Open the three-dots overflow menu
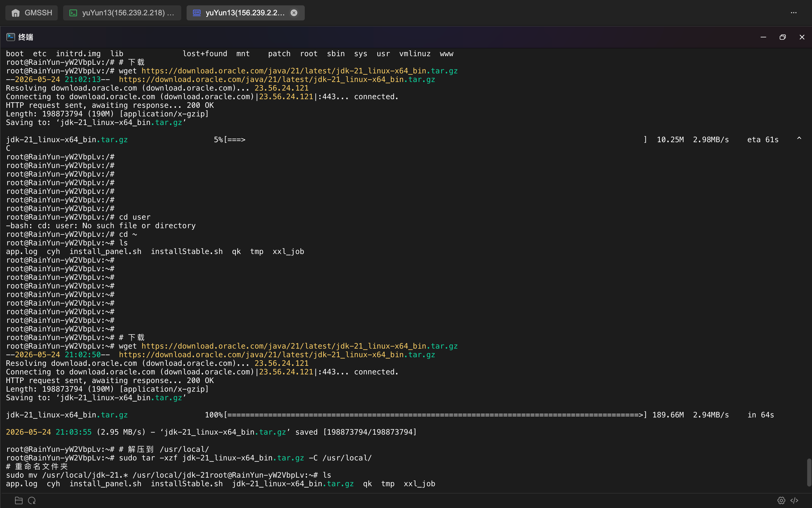The image size is (812, 508). click(x=793, y=13)
